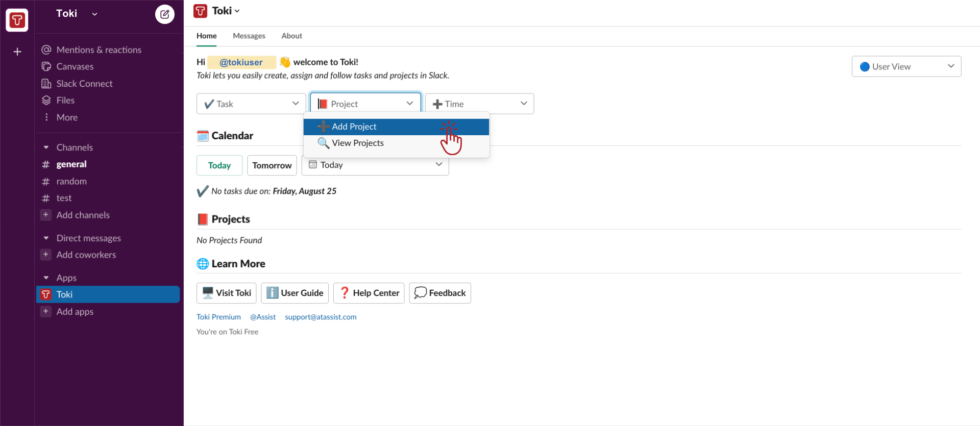
Task: Click the Tomorrow button
Action: pyautogui.click(x=272, y=165)
